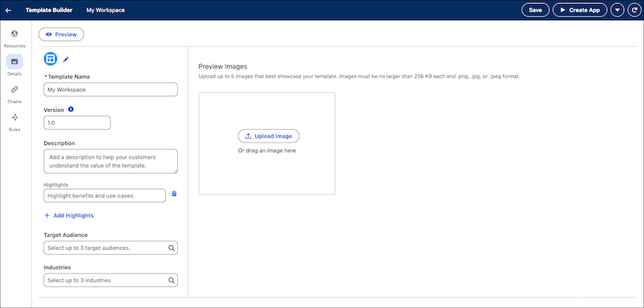Click into the Highlights input field

point(105,196)
